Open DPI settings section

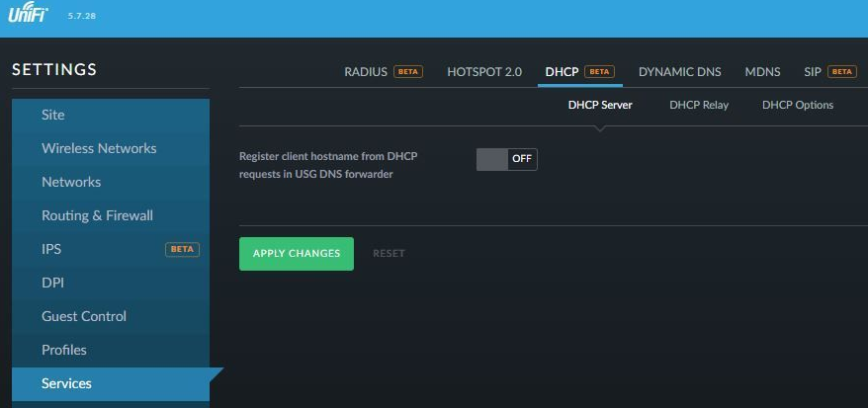111,284
